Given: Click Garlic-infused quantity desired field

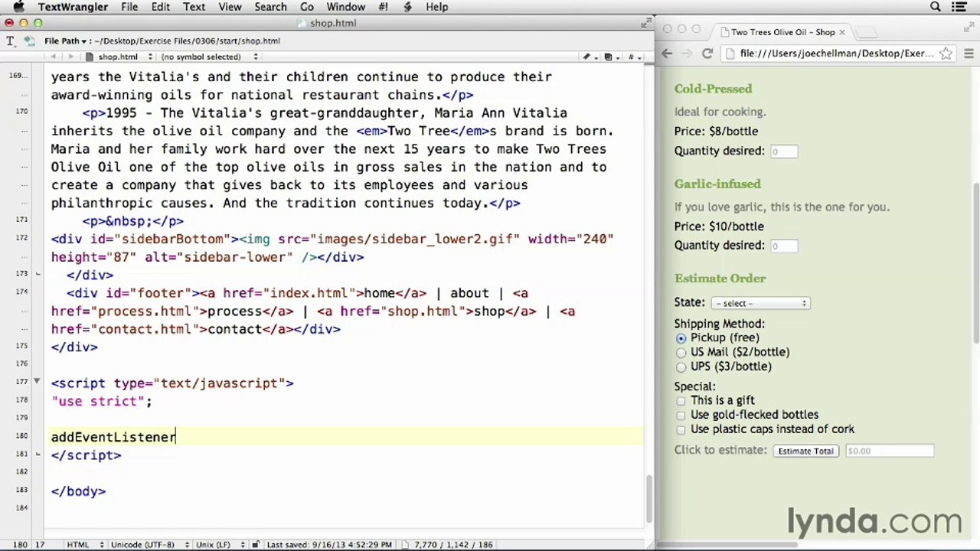Looking at the screenshot, I should (783, 246).
